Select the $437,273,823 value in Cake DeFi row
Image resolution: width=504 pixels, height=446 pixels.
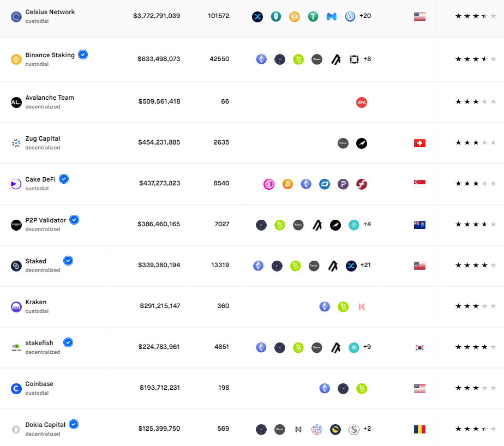159,183
